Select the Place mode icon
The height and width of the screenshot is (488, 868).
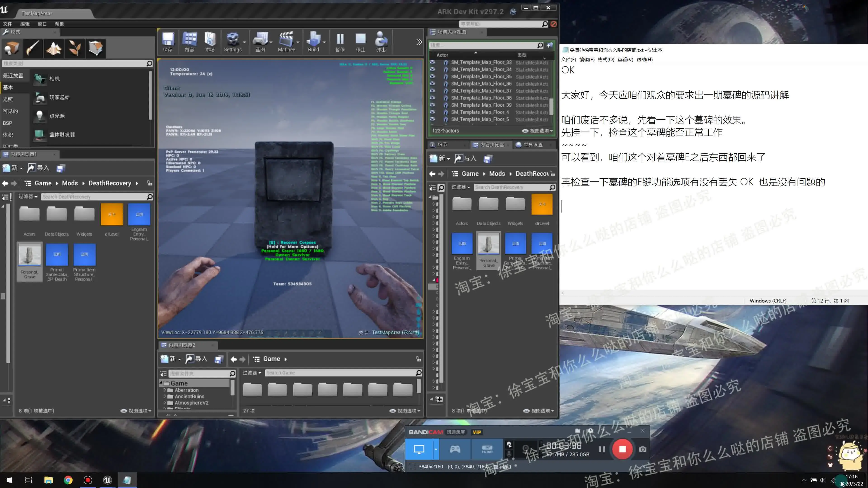[x=12, y=48]
